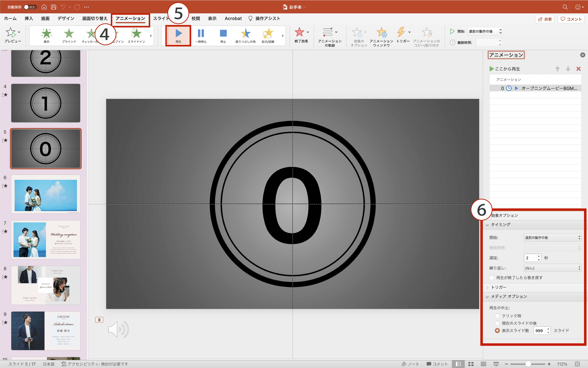Open the more options ellipsis in title bar
Viewport: 588px width, 368px height.
[87, 7]
